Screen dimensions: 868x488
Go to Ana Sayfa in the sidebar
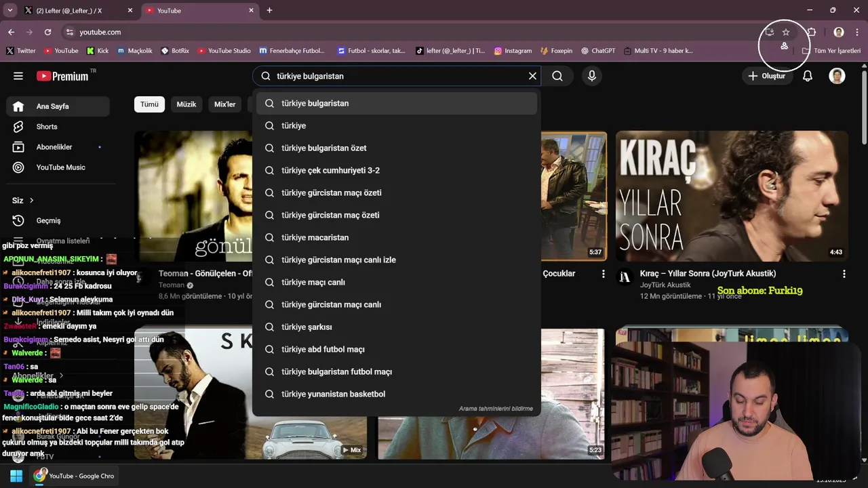coord(58,106)
